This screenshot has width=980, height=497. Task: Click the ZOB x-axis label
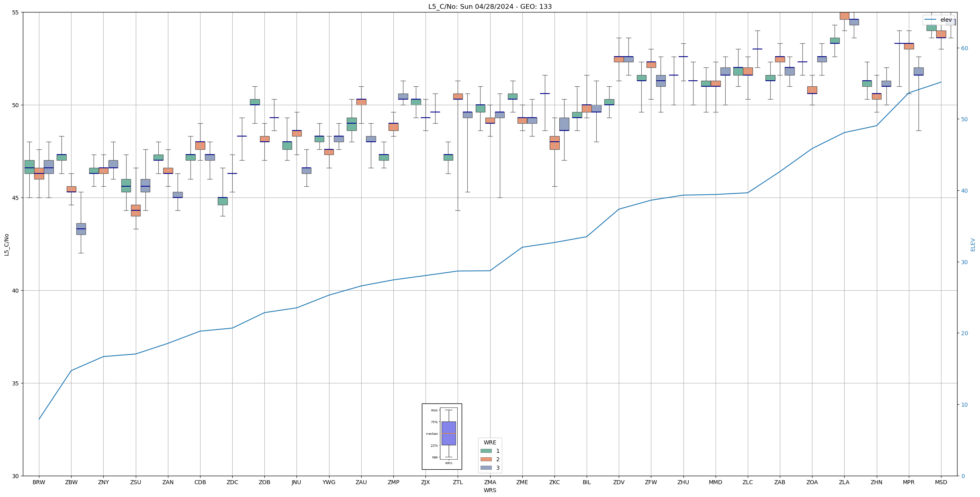click(x=264, y=483)
